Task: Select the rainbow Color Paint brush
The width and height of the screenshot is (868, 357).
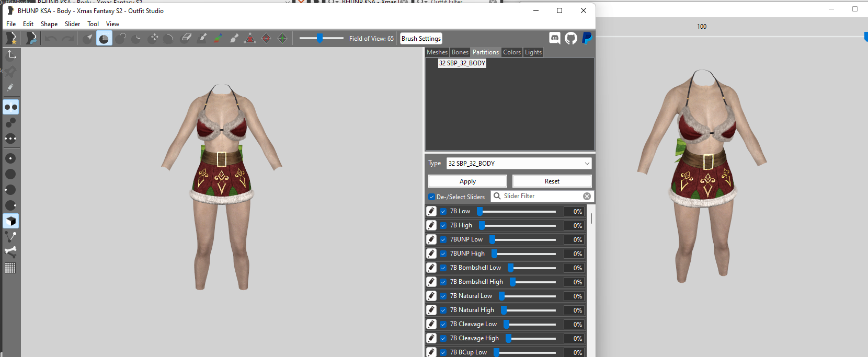Action: (218, 38)
